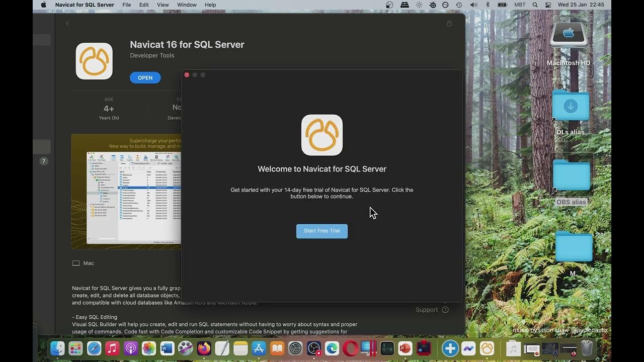The width and height of the screenshot is (644, 362).
Task: Open Podcasts from the Dock
Action: click(x=131, y=348)
